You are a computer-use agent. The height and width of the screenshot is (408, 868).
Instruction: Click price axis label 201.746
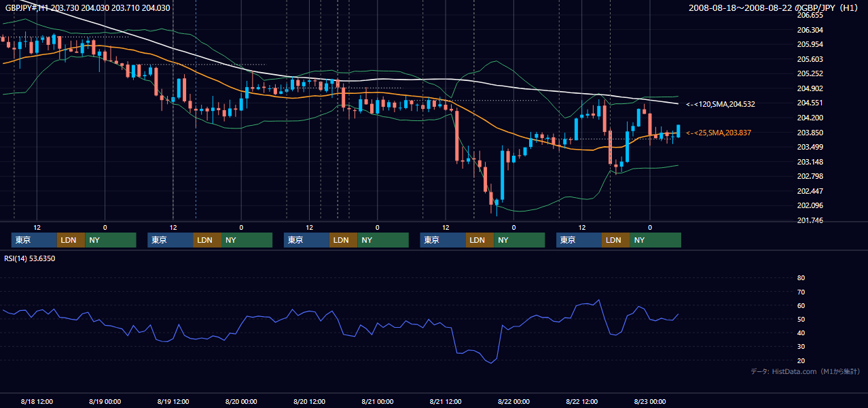tap(810, 220)
